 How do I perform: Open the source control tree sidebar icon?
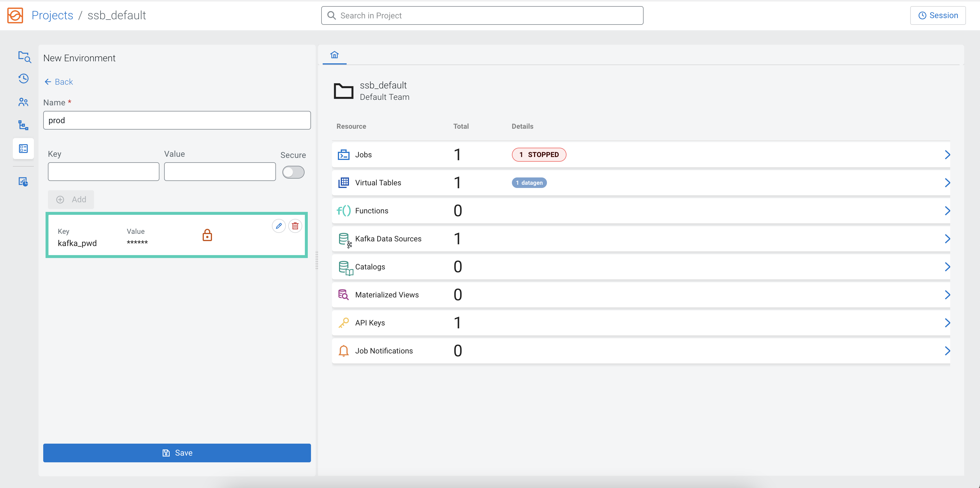(24, 125)
